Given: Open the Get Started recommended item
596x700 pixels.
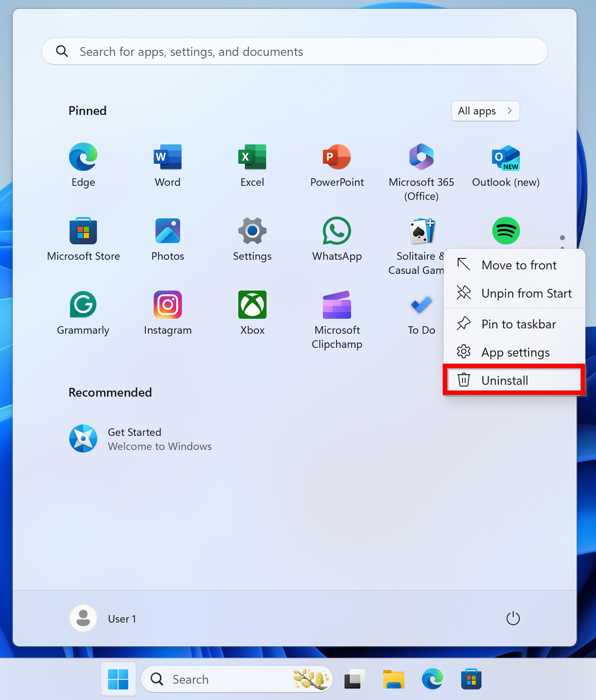Looking at the screenshot, I should (141, 439).
